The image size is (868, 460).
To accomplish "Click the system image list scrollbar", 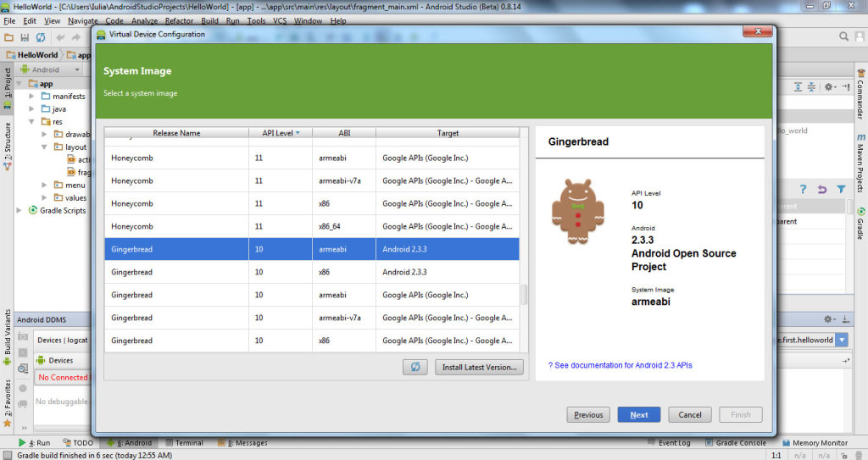I will pos(523,295).
